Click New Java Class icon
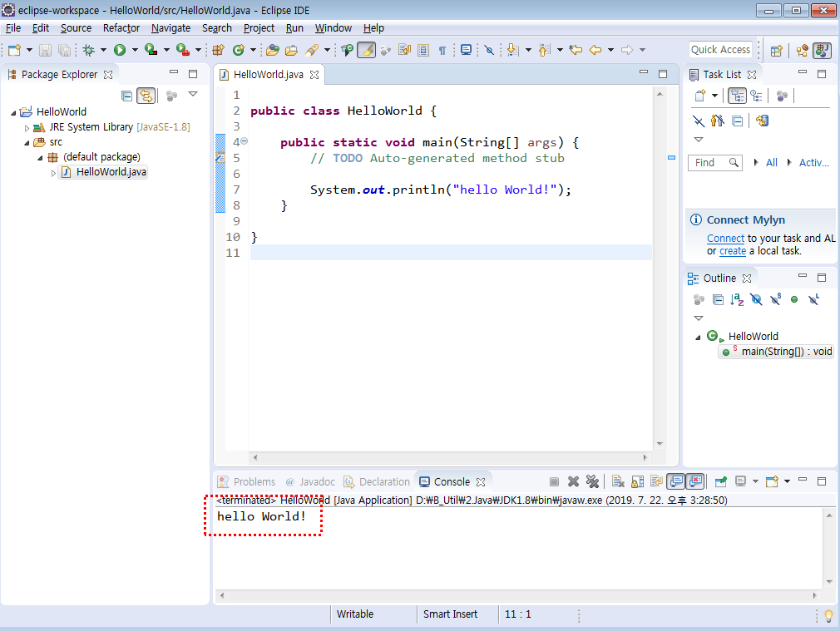Screen dimensions: 840x631 239,50
